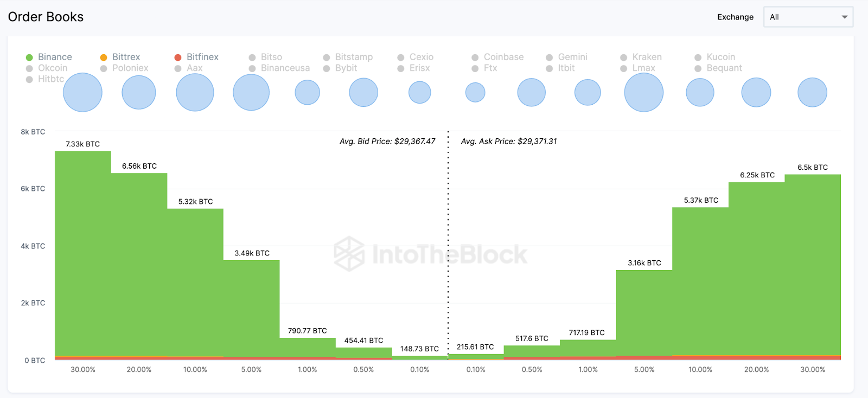Click the Exchange dropdown arrow
Image resolution: width=868 pixels, height=398 pixels.
[x=845, y=17]
